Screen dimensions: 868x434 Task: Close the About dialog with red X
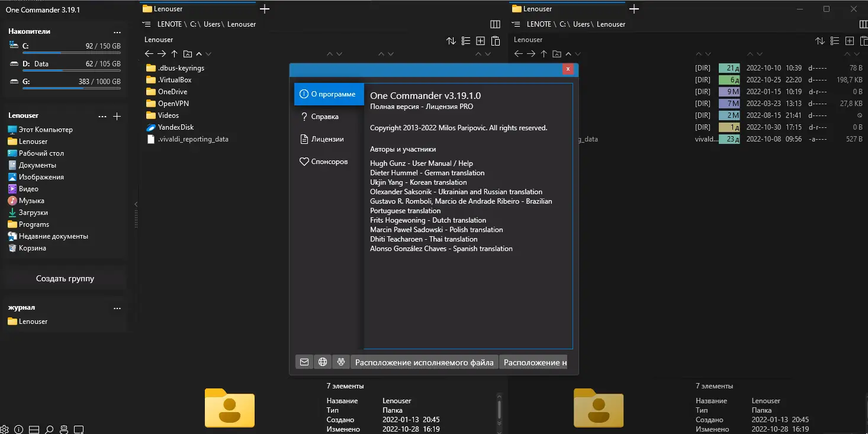pyautogui.click(x=568, y=69)
